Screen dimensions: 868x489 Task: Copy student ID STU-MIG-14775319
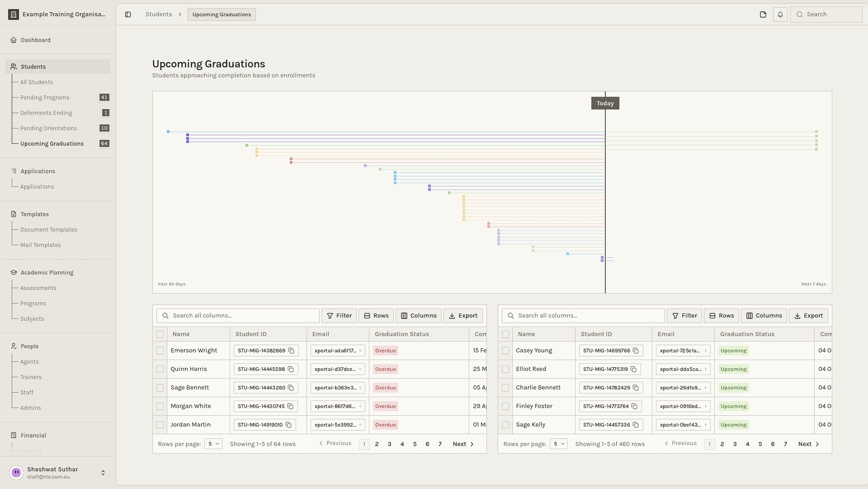click(x=634, y=369)
